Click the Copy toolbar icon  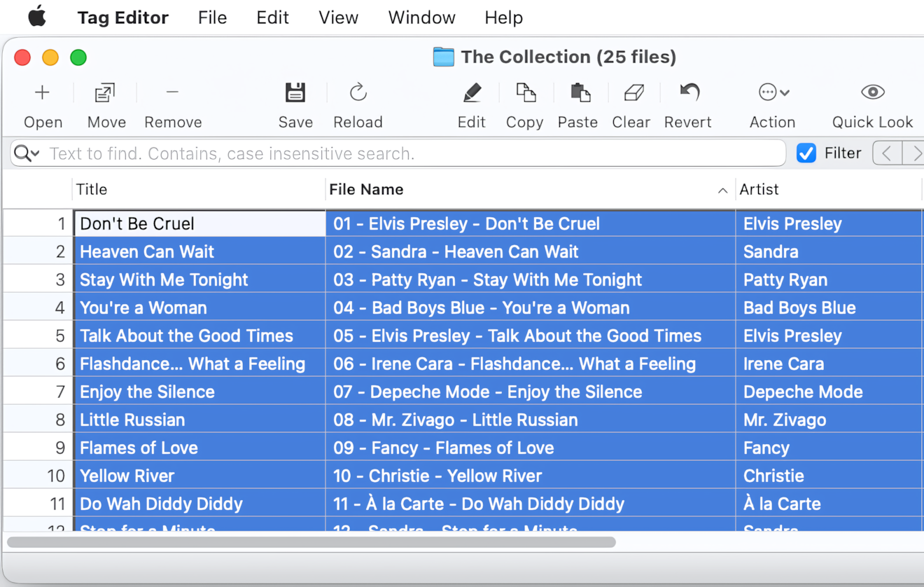click(x=526, y=92)
